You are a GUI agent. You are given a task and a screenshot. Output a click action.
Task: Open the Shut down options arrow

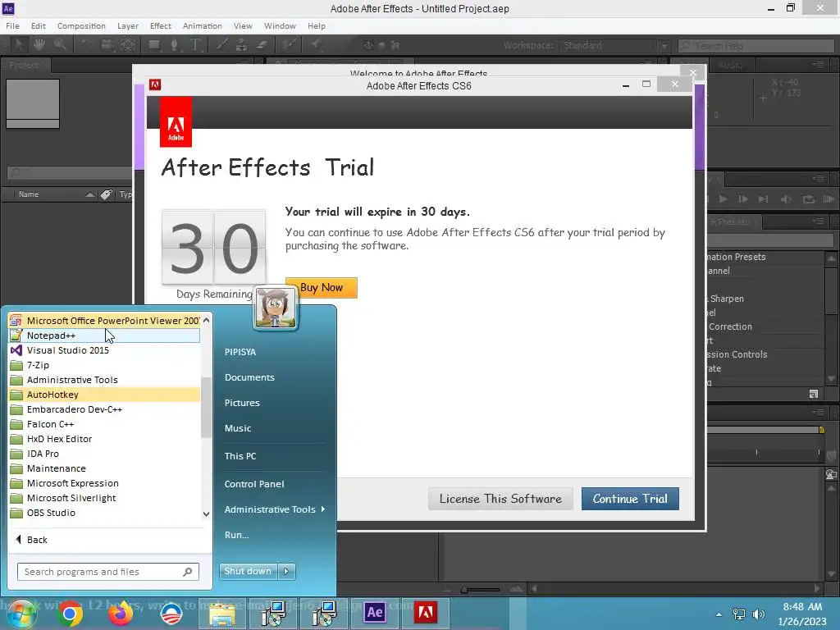click(x=286, y=571)
